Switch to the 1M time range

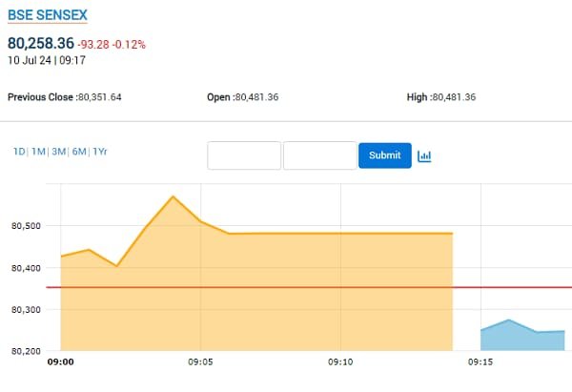pos(38,152)
